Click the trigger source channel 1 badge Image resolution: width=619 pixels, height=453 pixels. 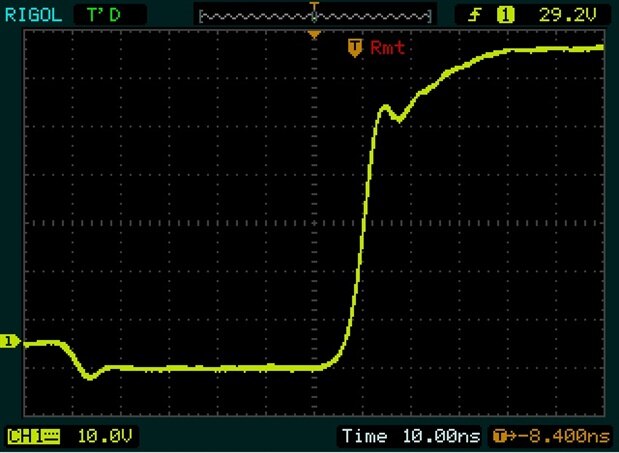pyautogui.click(x=505, y=15)
